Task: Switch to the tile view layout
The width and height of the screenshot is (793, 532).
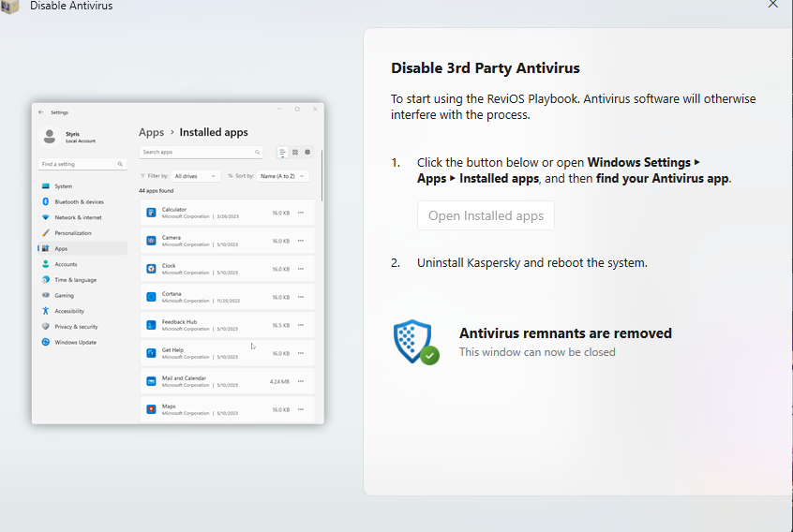Action: 307,152
